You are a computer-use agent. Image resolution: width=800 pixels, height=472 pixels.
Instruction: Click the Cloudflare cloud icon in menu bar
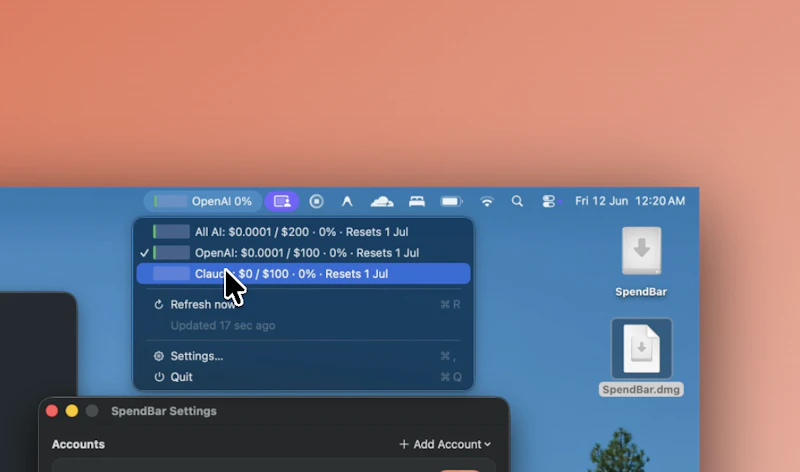click(382, 202)
